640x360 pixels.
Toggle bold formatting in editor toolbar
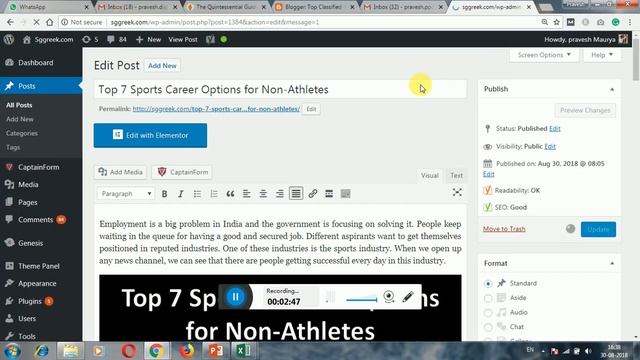pos(164,194)
